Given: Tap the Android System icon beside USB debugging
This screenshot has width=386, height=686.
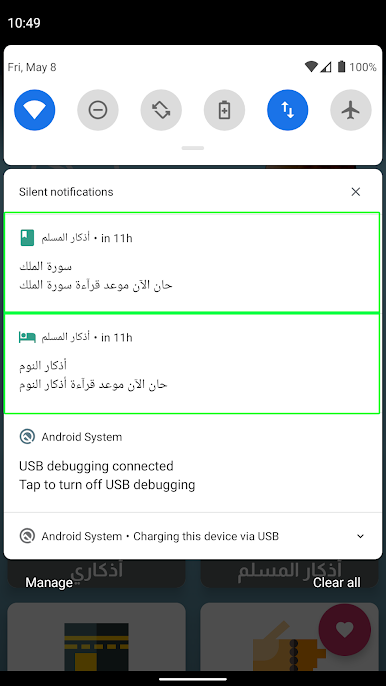Looking at the screenshot, I should coord(27,437).
